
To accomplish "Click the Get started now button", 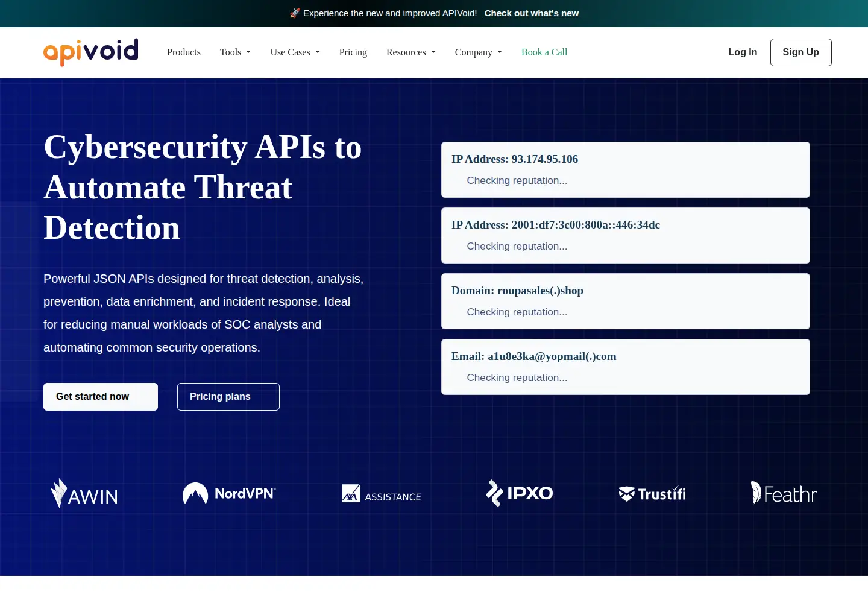I will point(101,397).
